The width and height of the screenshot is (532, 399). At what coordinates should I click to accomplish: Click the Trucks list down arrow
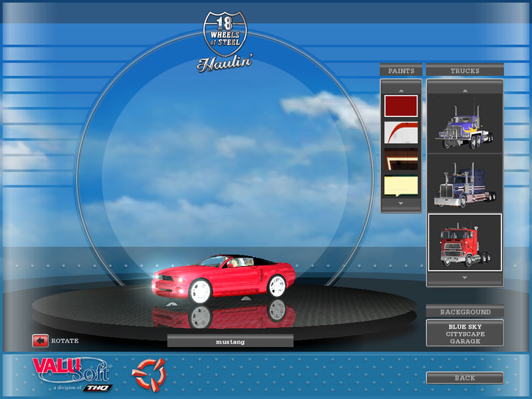(x=465, y=277)
